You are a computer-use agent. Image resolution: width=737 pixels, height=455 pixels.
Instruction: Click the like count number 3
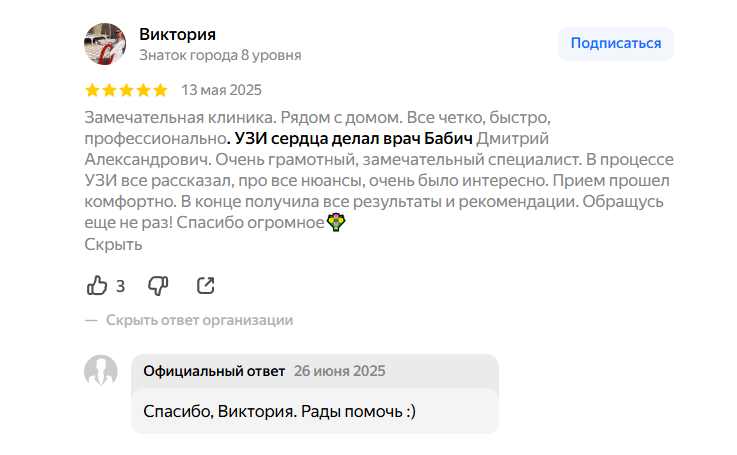[x=120, y=286]
